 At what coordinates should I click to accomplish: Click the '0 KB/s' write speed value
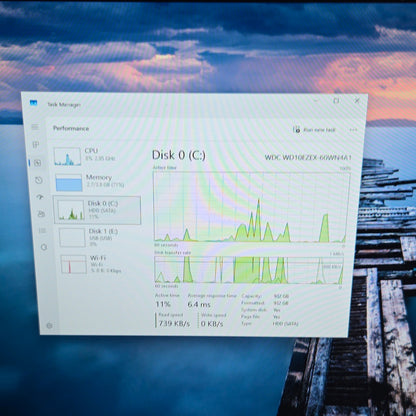click(212, 324)
